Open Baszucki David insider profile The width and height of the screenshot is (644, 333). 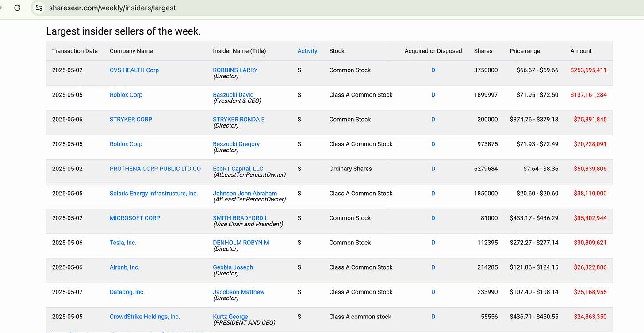coord(233,95)
